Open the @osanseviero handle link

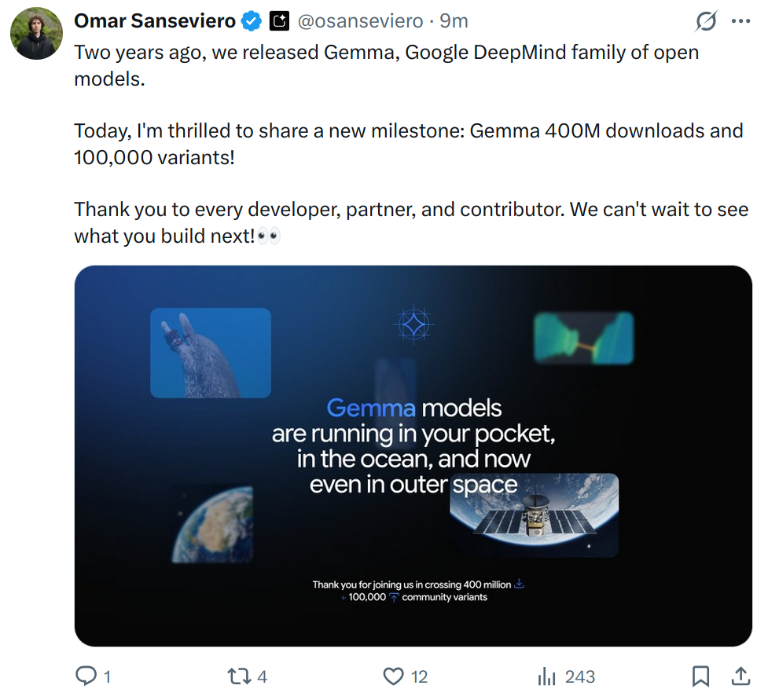[x=360, y=21]
